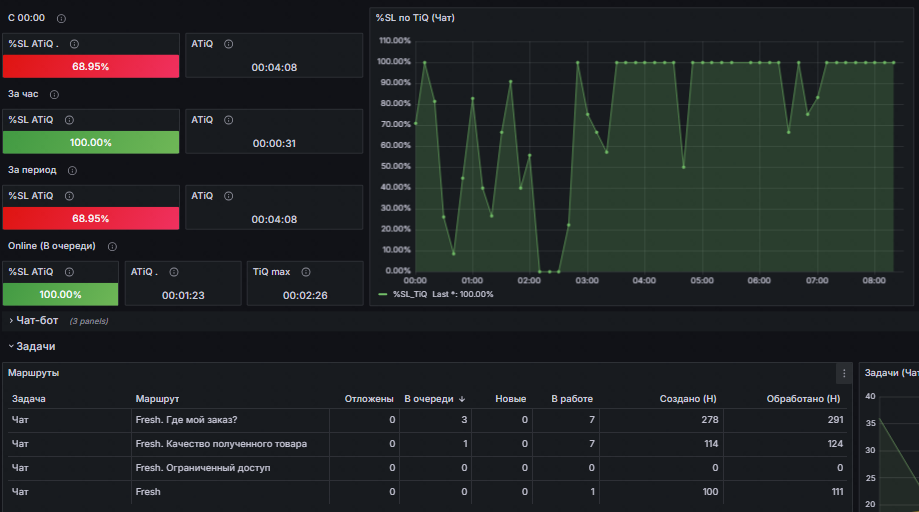Click the red 68.95% period SL bar
919x512 pixels.
click(91, 219)
